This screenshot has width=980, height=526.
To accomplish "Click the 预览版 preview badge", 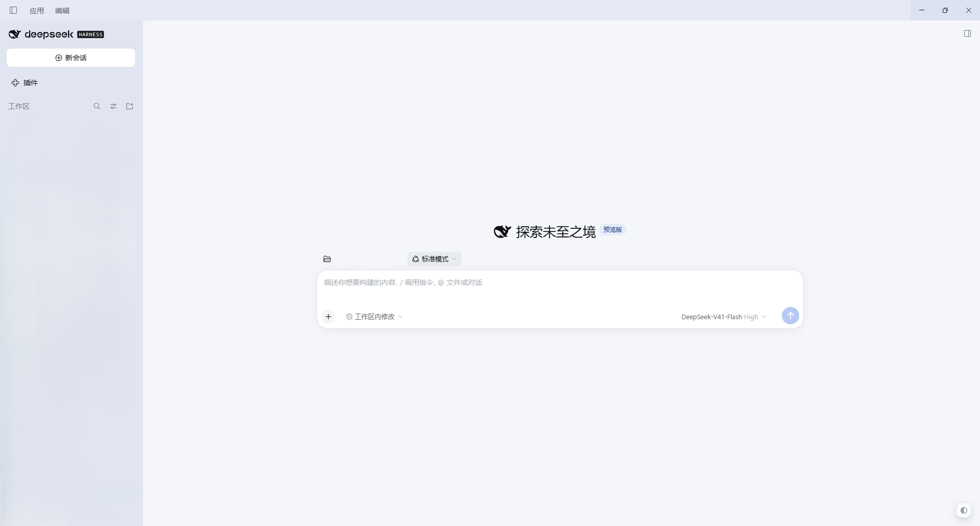I will pos(613,230).
